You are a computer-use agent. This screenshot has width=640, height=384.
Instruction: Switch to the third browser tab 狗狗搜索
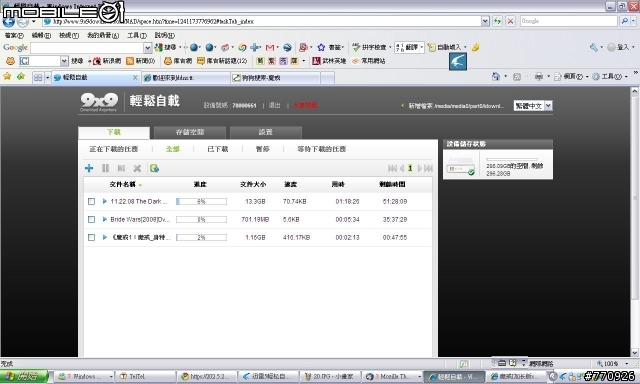[275, 78]
